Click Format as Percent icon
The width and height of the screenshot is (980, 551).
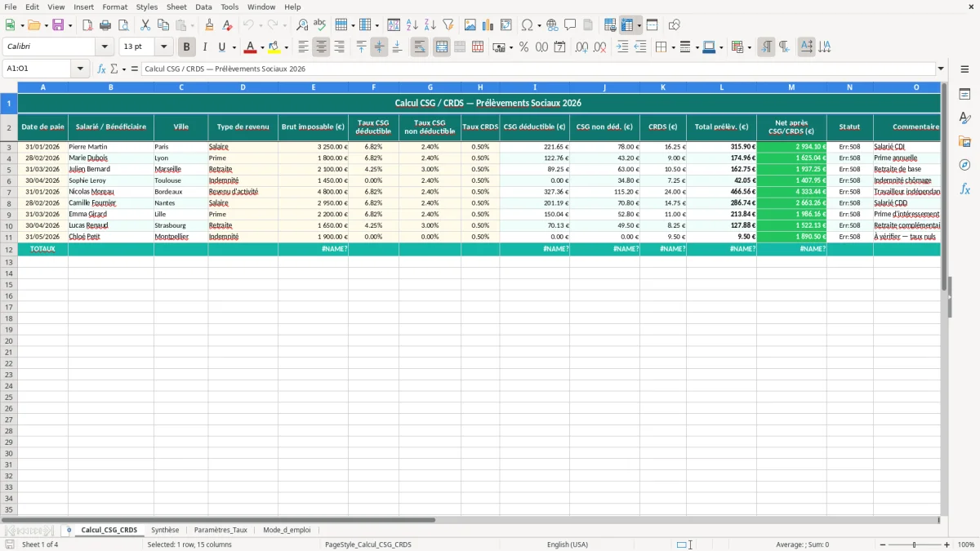tap(524, 47)
